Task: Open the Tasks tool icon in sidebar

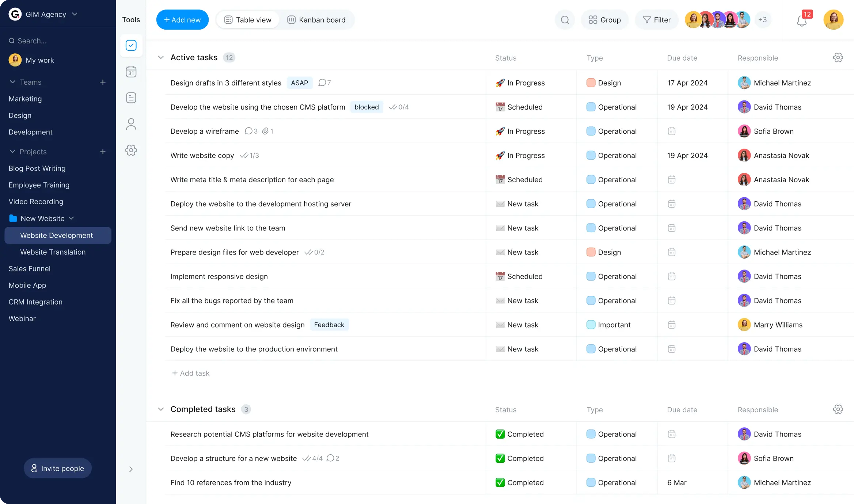Action: 131,45
